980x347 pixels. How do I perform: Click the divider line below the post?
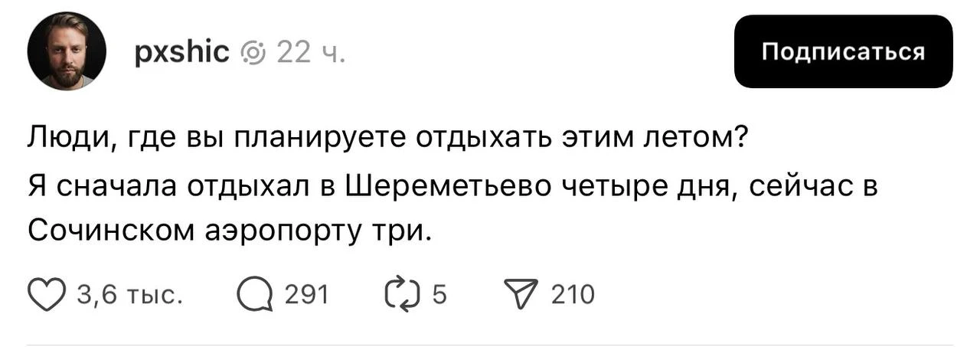490,345
